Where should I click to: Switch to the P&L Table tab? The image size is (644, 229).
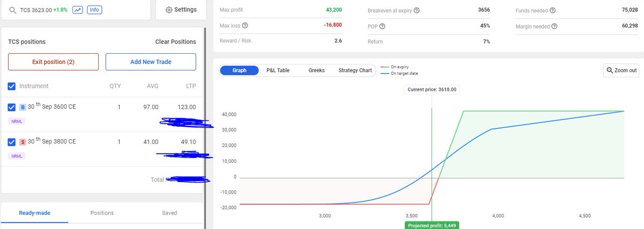point(278,70)
